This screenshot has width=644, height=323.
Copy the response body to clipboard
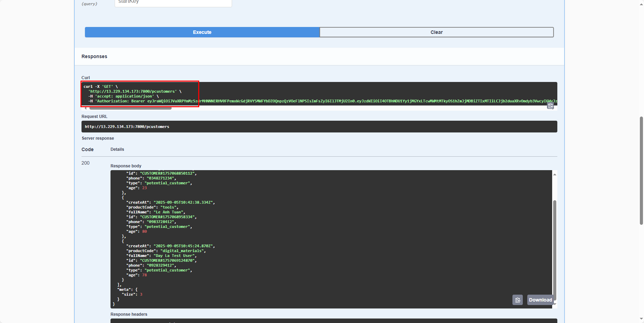point(517,300)
